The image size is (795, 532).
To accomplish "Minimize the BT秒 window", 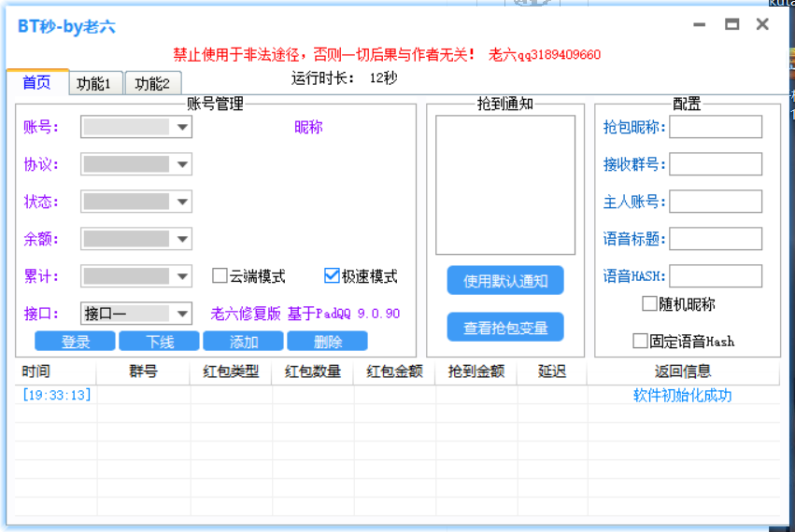I will click(x=700, y=25).
